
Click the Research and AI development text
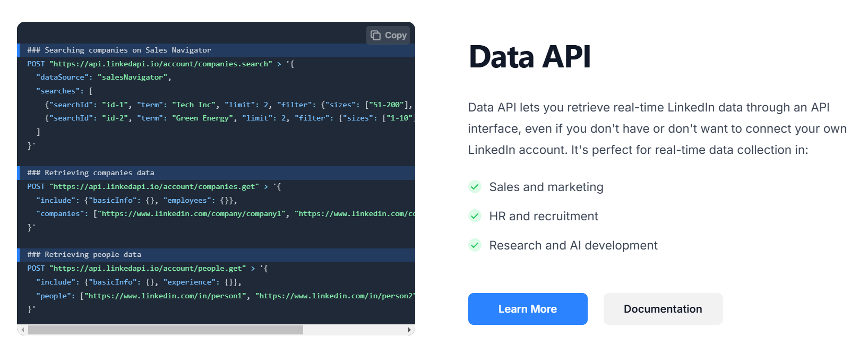(573, 245)
